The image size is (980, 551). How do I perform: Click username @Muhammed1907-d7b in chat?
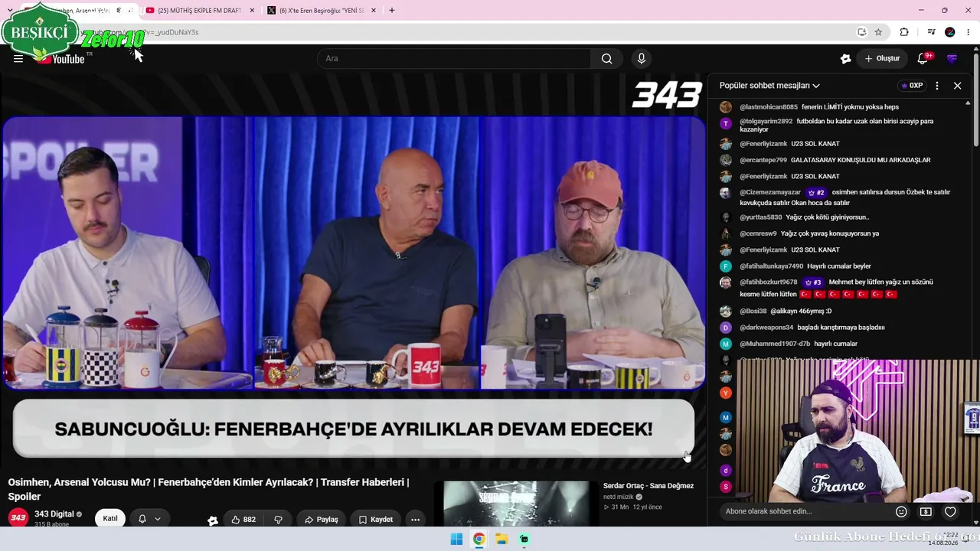[x=775, y=344]
